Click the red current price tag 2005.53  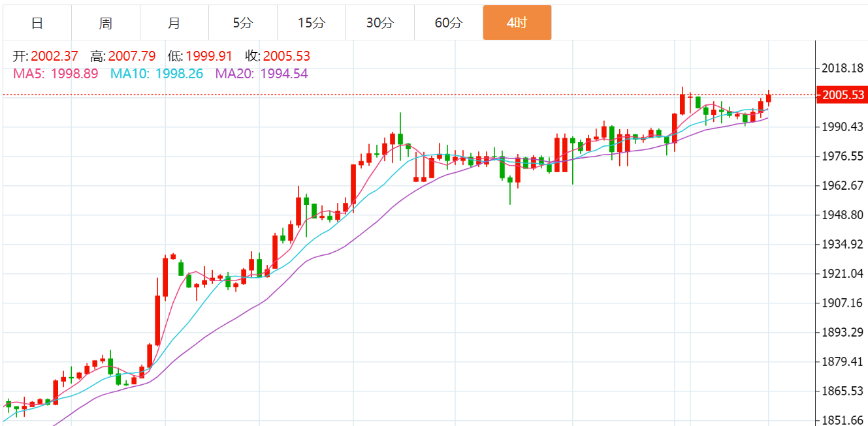pos(843,95)
